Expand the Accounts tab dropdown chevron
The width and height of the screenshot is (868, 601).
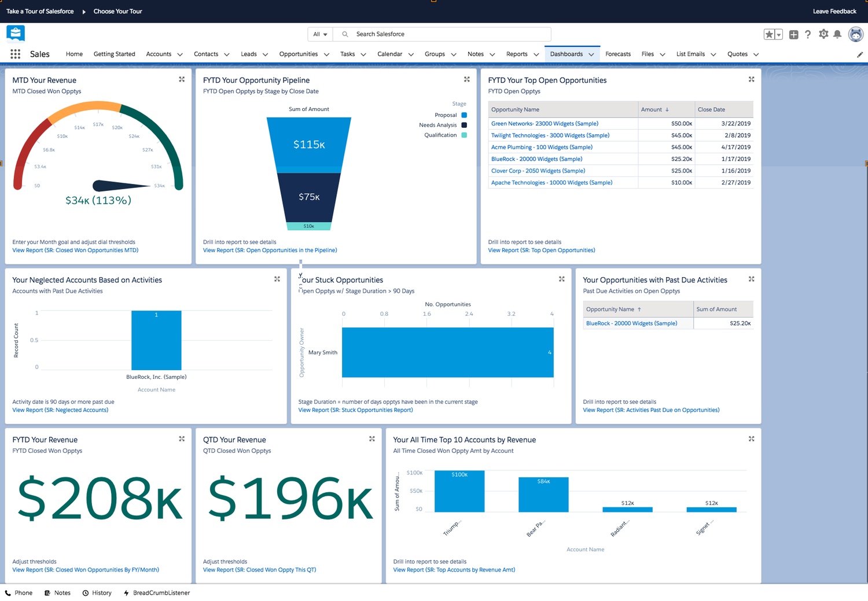180,54
